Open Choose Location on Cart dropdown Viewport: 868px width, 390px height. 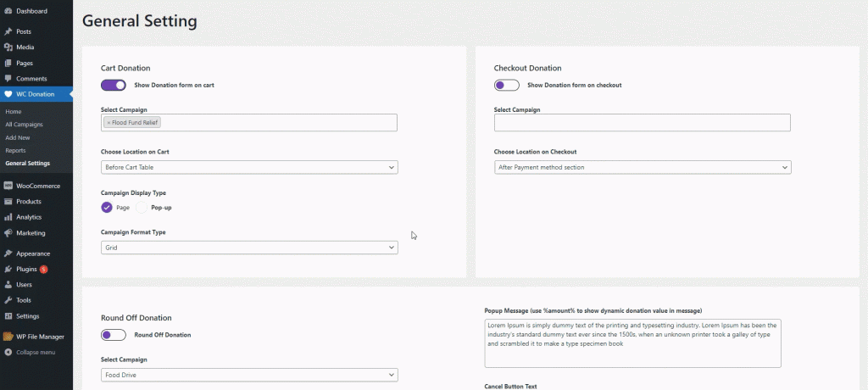click(x=249, y=167)
